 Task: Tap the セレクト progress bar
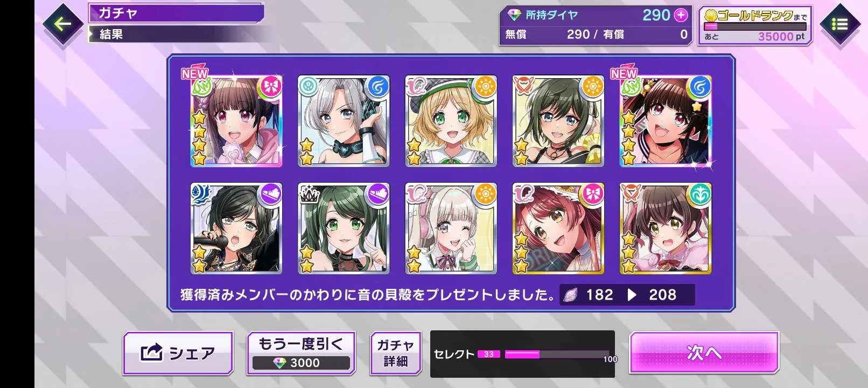pos(557,354)
